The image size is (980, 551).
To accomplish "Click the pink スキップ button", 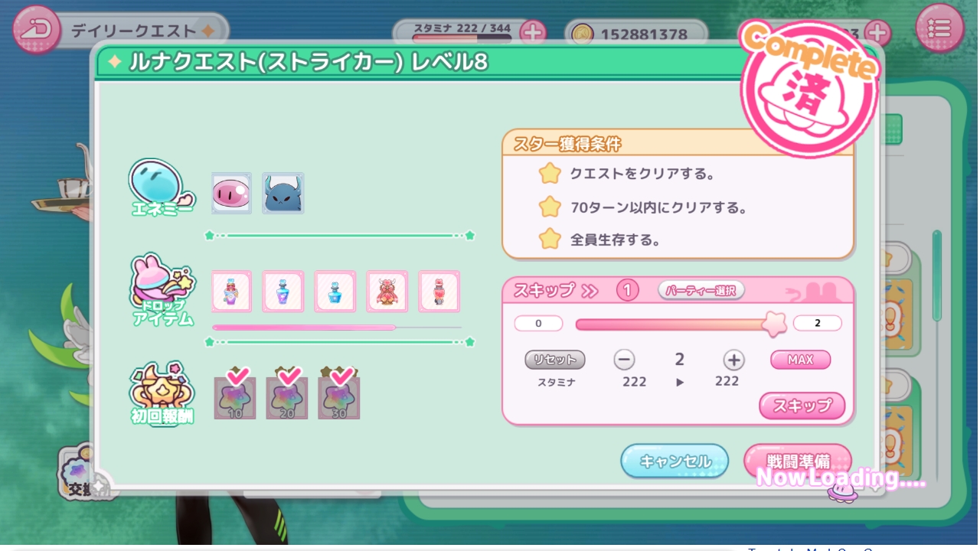I will click(x=802, y=406).
